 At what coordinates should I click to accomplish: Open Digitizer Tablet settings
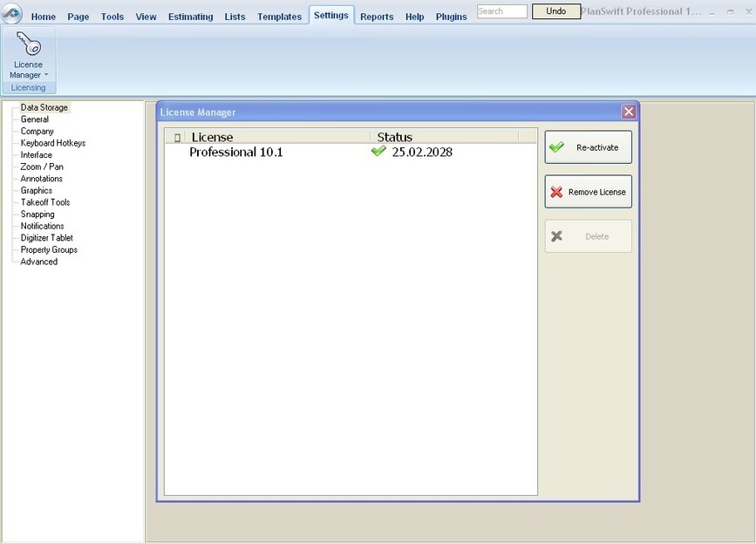(x=47, y=238)
